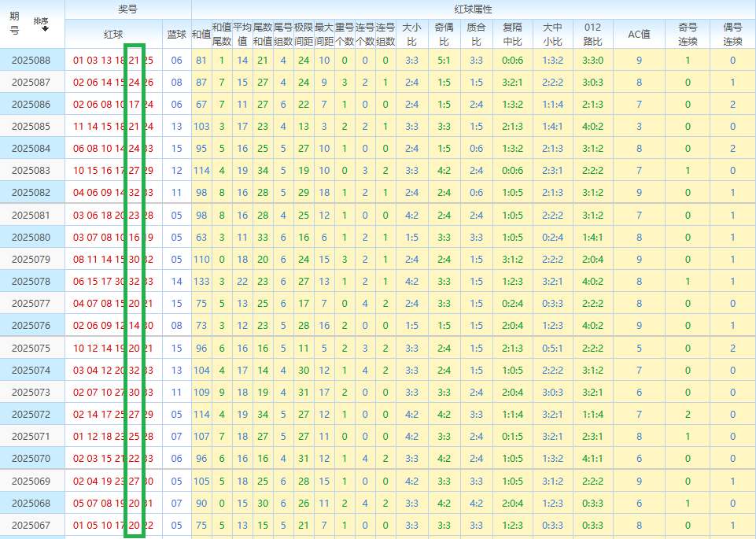The image size is (756, 539).
Task: Click blue ball 14 in row 2025078
Action: click(x=176, y=281)
